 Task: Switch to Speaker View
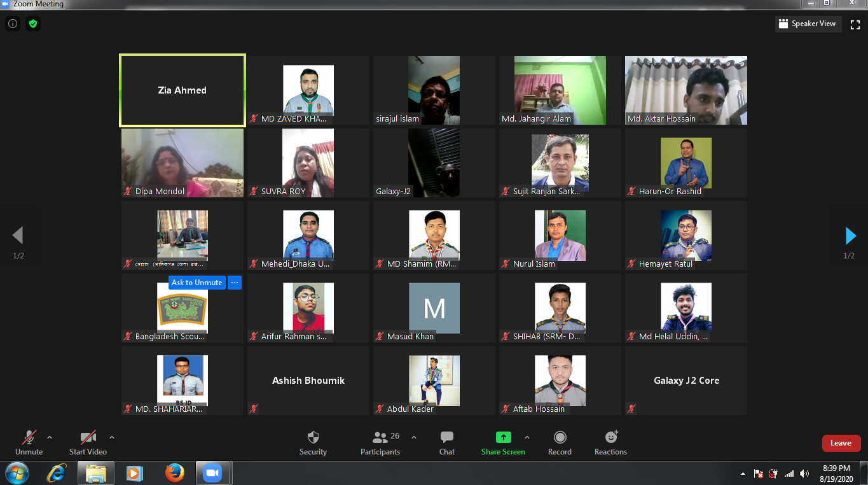coord(807,24)
